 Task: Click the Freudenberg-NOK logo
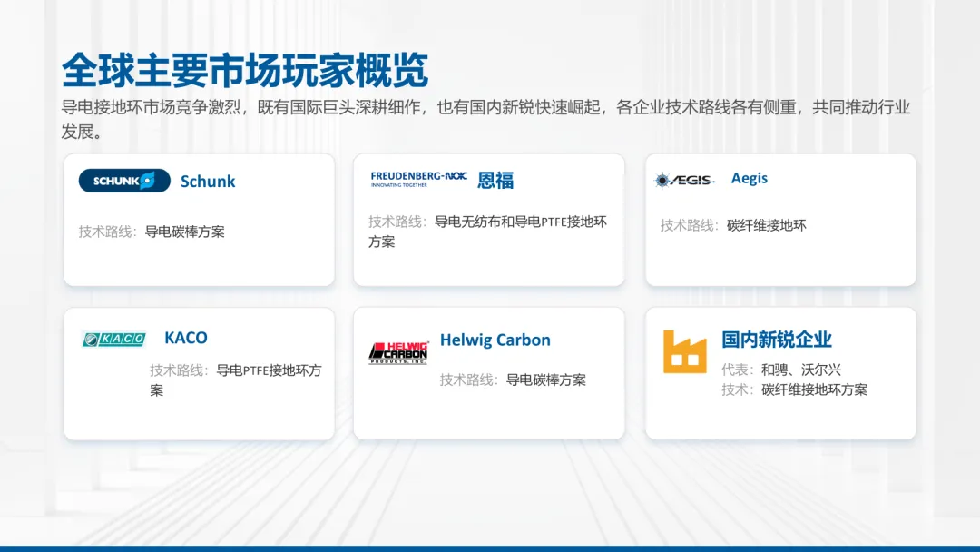click(418, 180)
